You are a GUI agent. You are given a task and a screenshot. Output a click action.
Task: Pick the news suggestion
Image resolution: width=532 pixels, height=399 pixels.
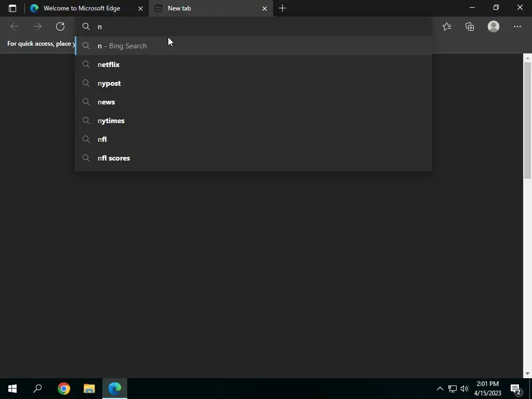click(x=254, y=102)
